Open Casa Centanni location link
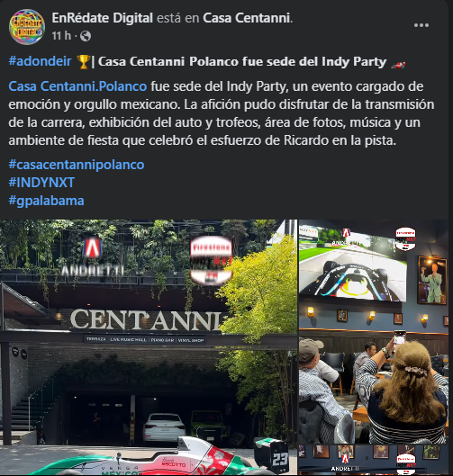This screenshot has width=453, height=476. coord(247,18)
